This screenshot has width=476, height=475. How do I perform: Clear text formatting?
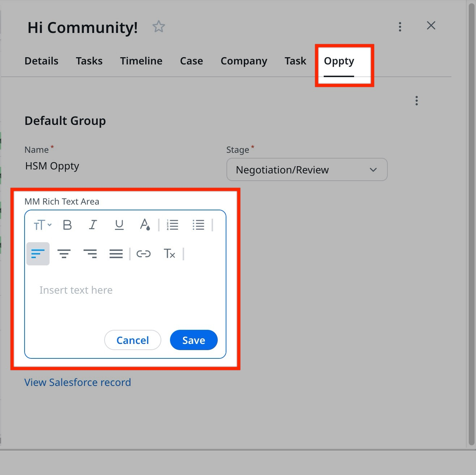(x=169, y=254)
